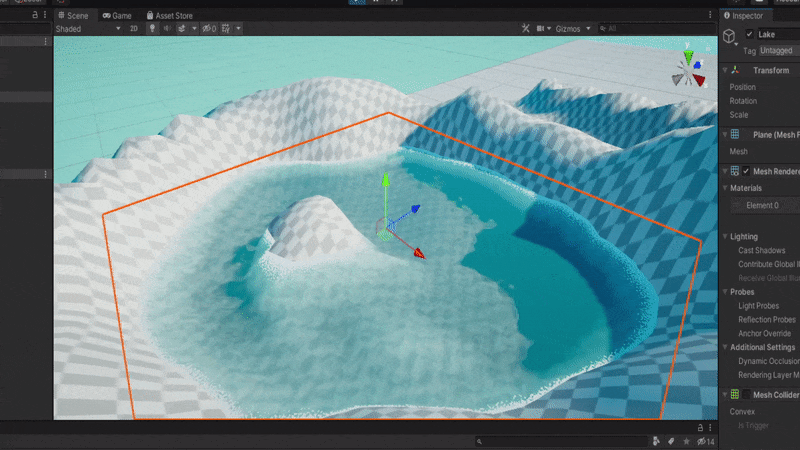This screenshot has width=800, height=450.
Task: Uncheck the Lake object active checkbox
Action: [x=750, y=34]
